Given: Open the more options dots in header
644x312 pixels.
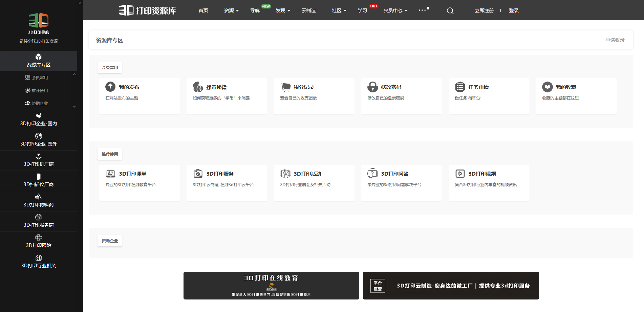Looking at the screenshot, I should [x=423, y=10].
